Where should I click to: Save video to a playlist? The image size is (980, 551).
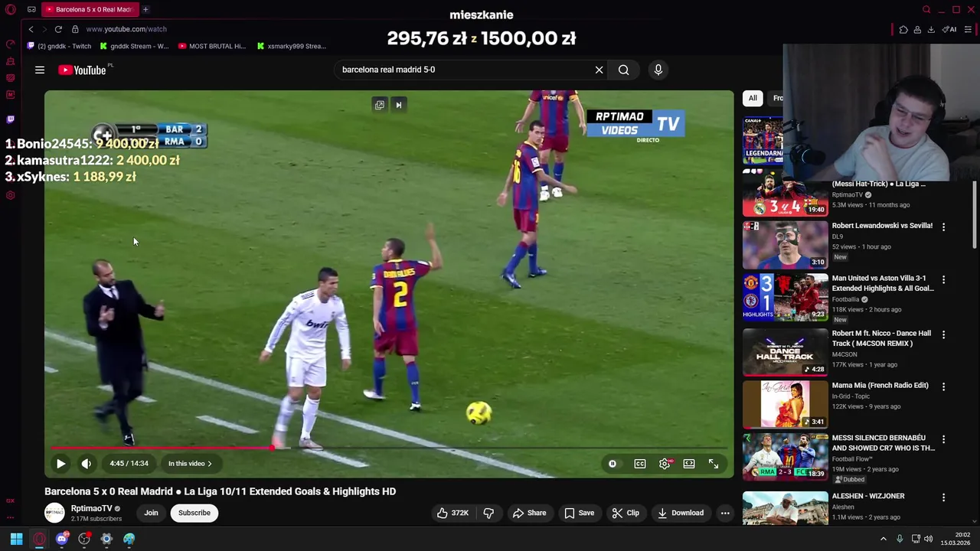tap(580, 513)
